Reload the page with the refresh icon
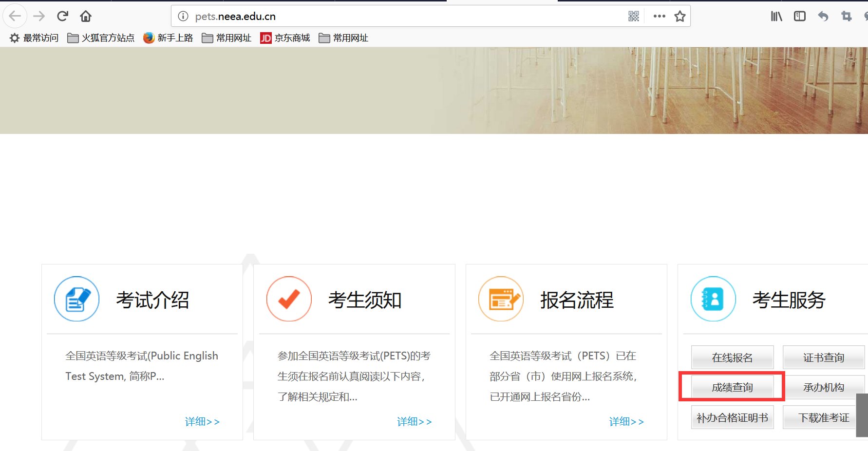 click(x=62, y=16)
